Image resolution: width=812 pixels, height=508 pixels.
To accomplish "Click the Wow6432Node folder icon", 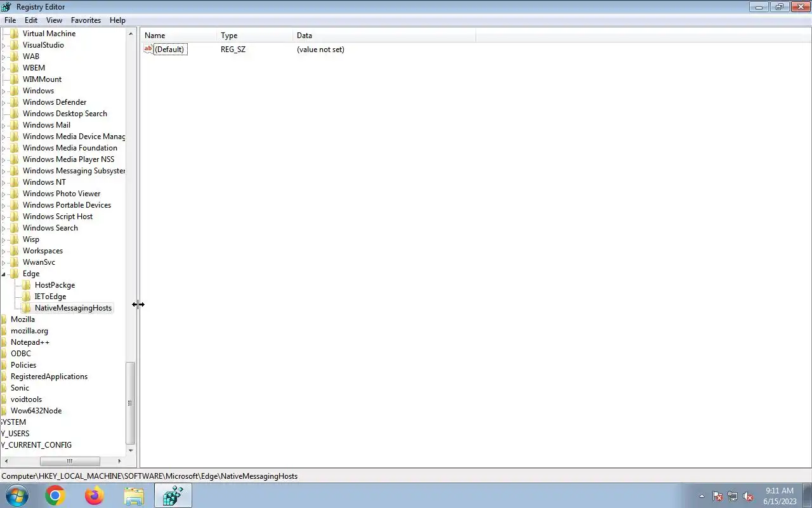I will [x=4, y=411].
